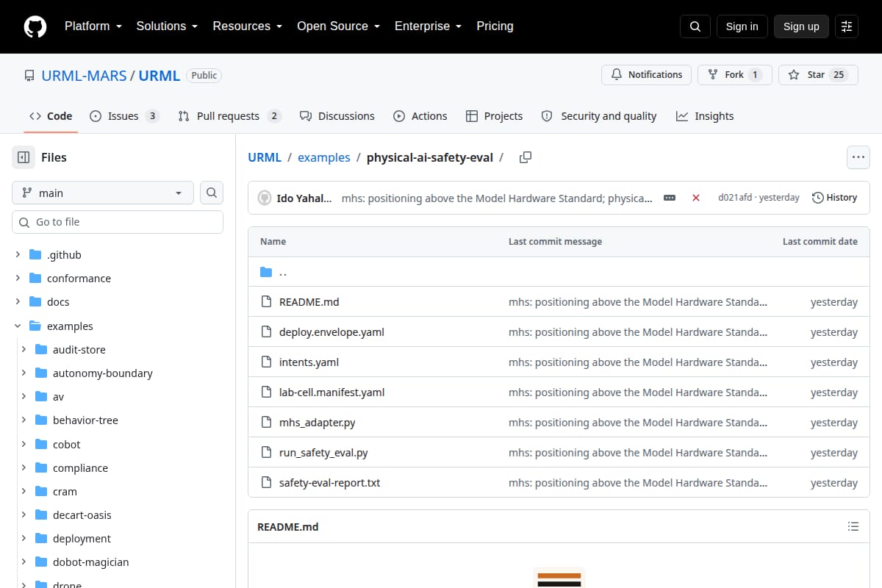Click the cobot folder icon in tree

(41, 445)
